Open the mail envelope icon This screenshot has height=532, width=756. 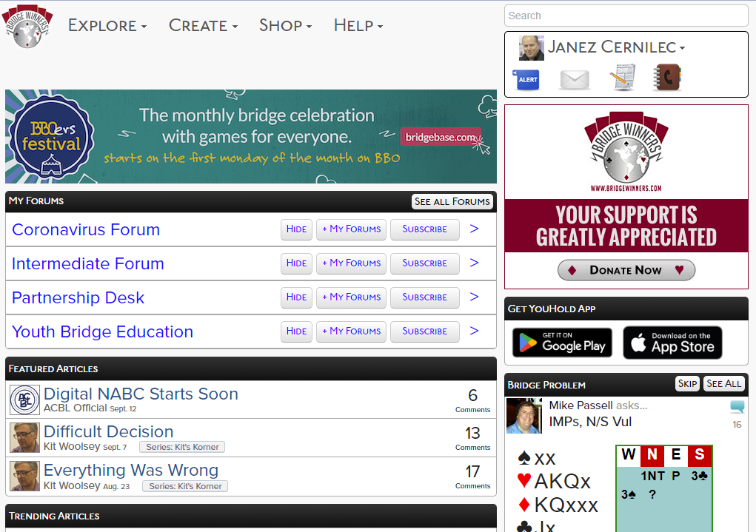(x=575, y=79)
